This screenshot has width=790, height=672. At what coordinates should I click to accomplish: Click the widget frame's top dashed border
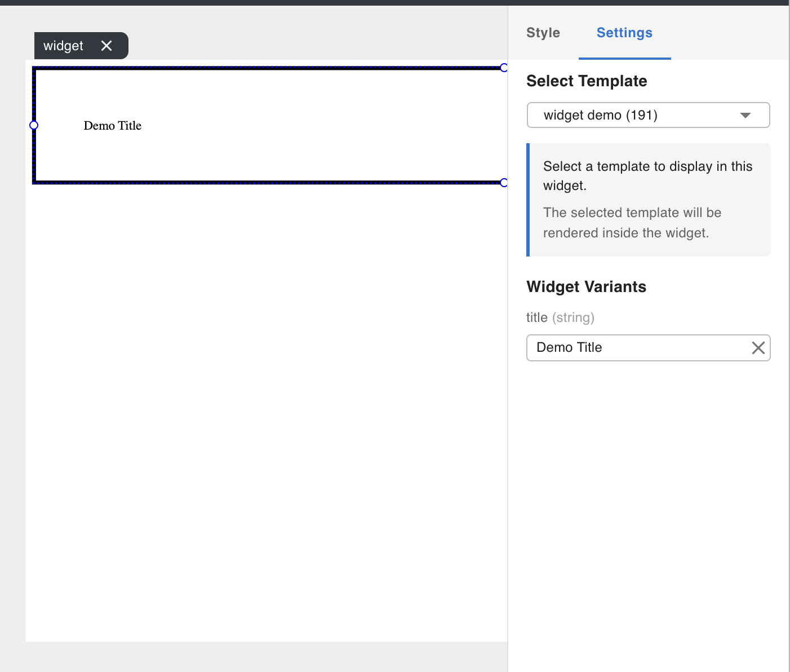pos(265,68)
